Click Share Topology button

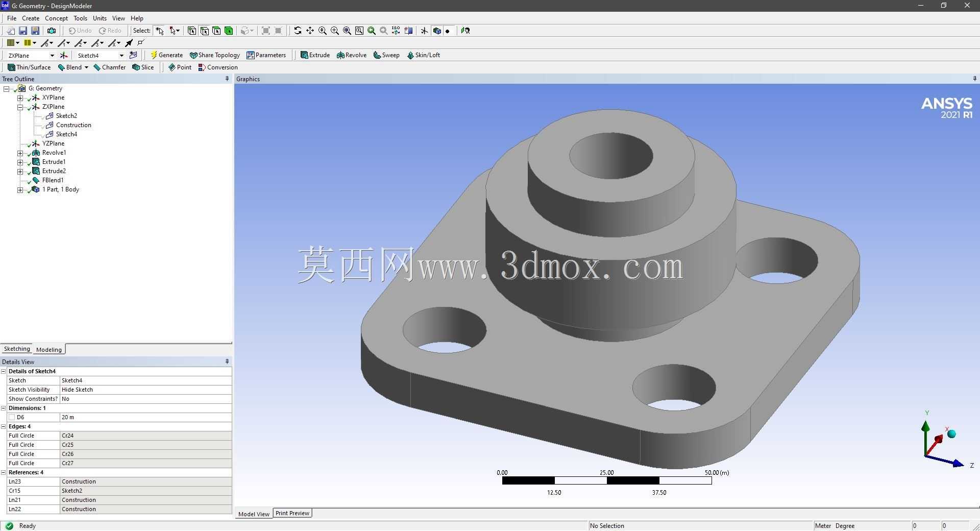(214, 55)
